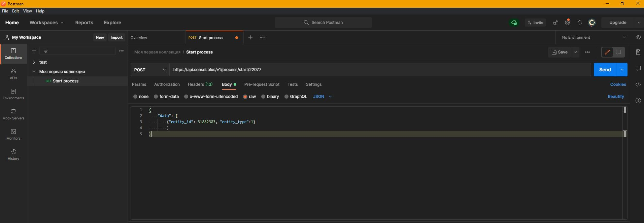
Task: Open the POST method dropdown
Action: pos(150,70)
